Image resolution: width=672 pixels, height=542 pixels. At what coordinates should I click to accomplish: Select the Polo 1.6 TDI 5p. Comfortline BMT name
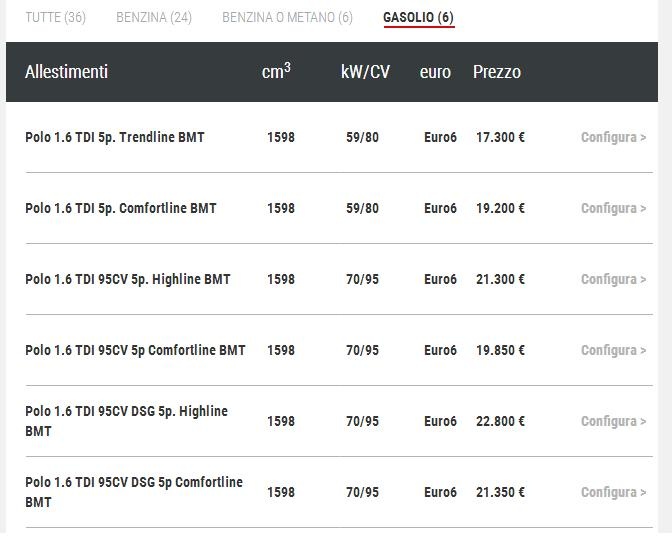click(121, 208)
